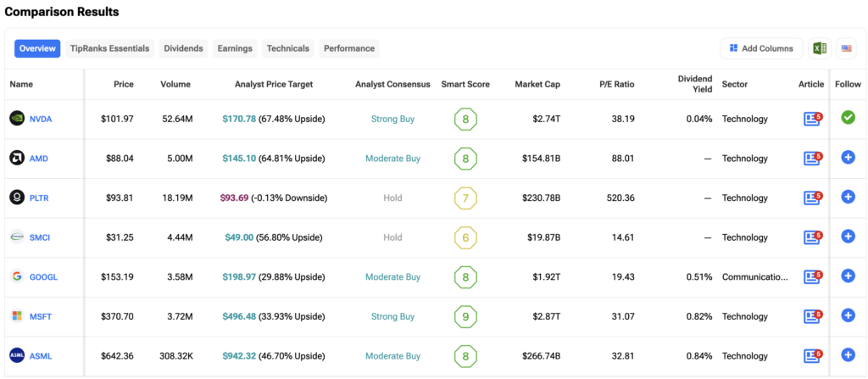The width and height of the screenshot is (868, 379).
Task: Export table using the Excel icon
Action: pos(820,48)
